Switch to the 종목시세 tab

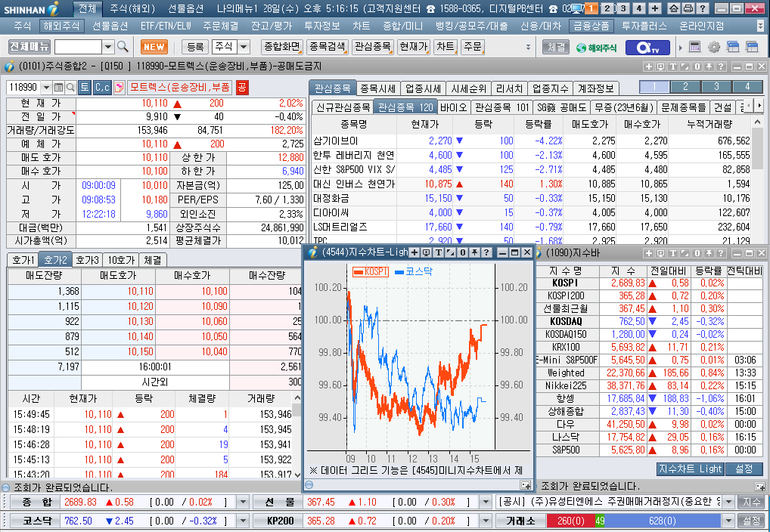[377, 88]
